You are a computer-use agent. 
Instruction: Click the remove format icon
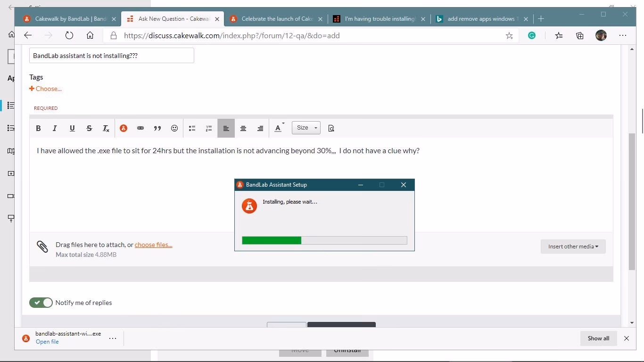106,128
